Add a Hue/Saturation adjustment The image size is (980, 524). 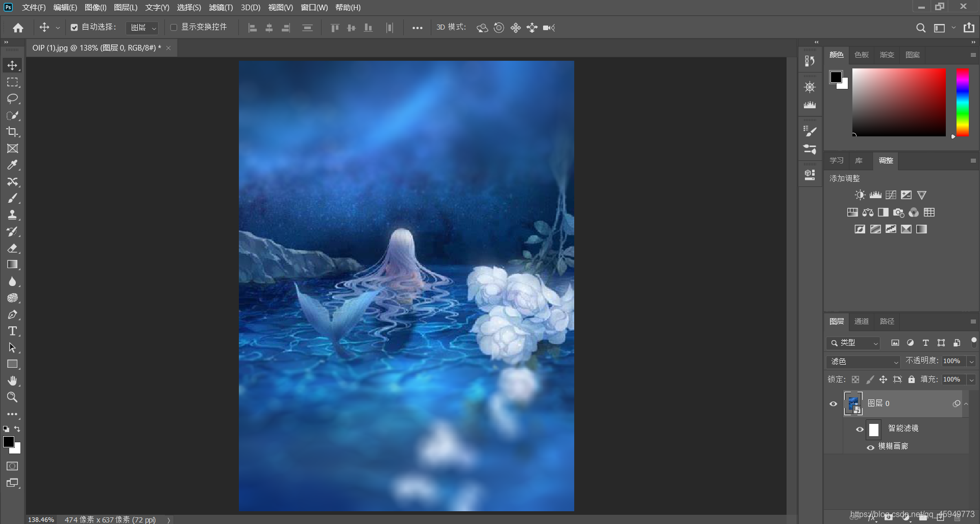(852, 212)
